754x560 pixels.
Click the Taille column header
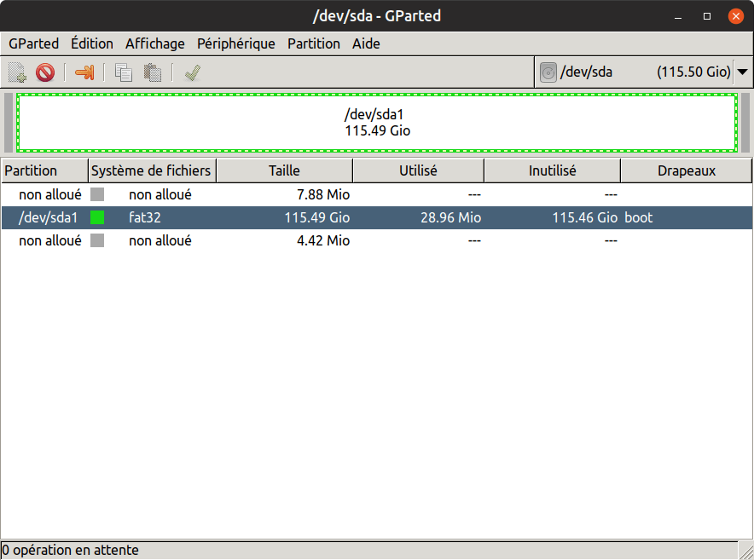(284, 170)
